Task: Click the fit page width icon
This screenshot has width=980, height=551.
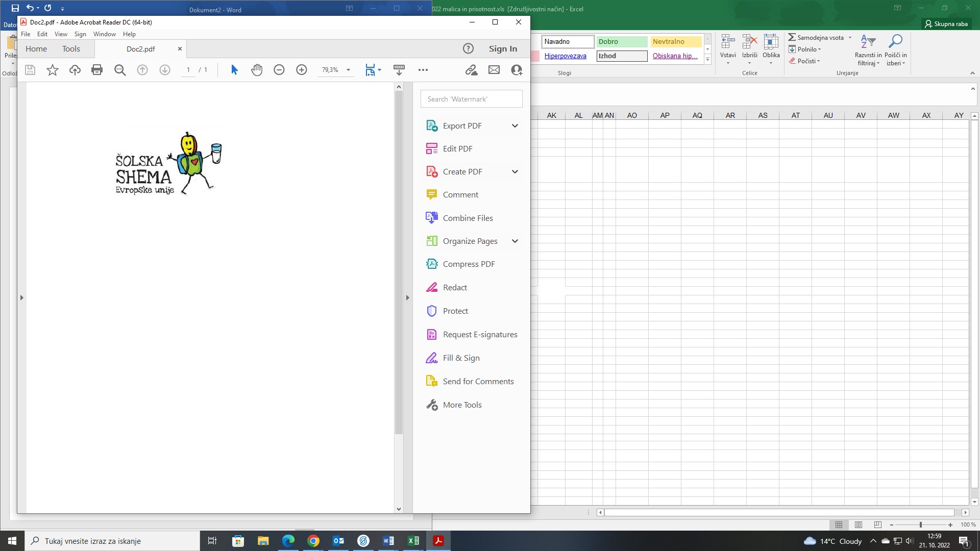Action: coord(370,70)
